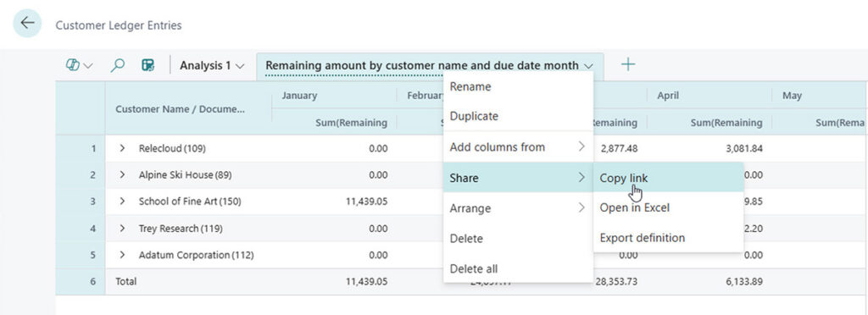Open the Add columns from submenu
Screen dimensions: 868x315
518,147
